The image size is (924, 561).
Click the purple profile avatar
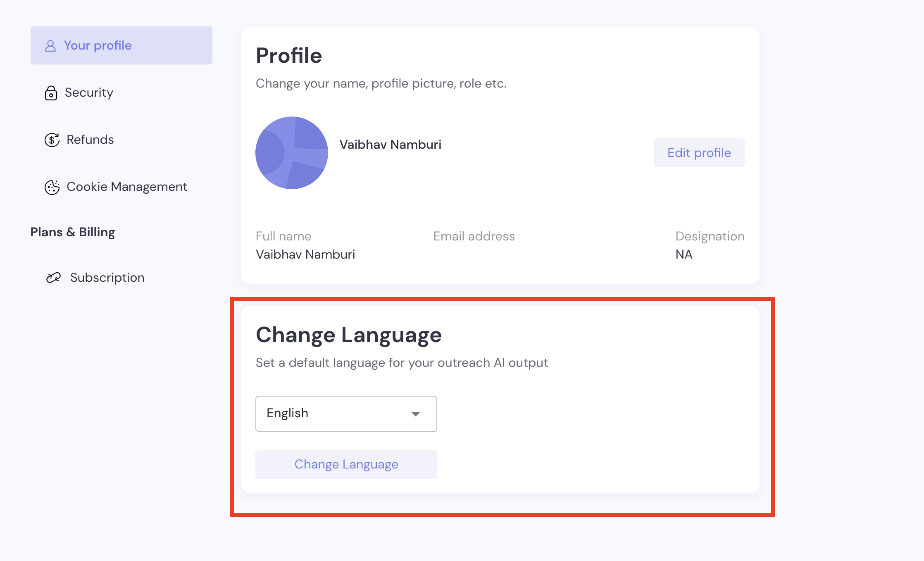tap(292, 153)
